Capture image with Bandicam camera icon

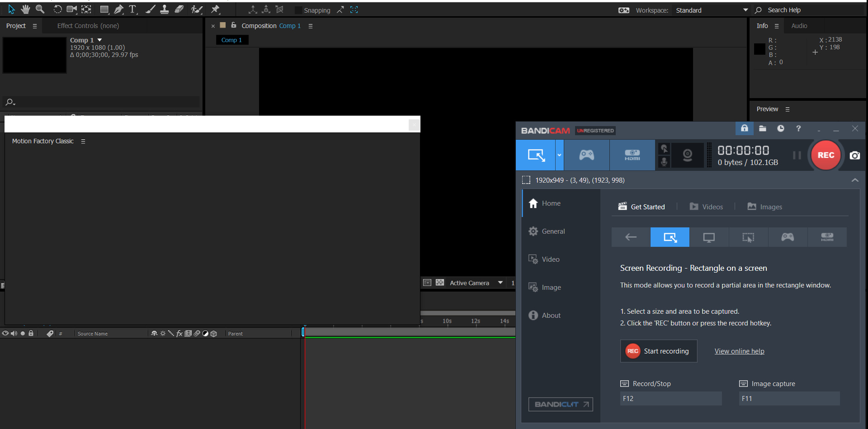[855, 156]
